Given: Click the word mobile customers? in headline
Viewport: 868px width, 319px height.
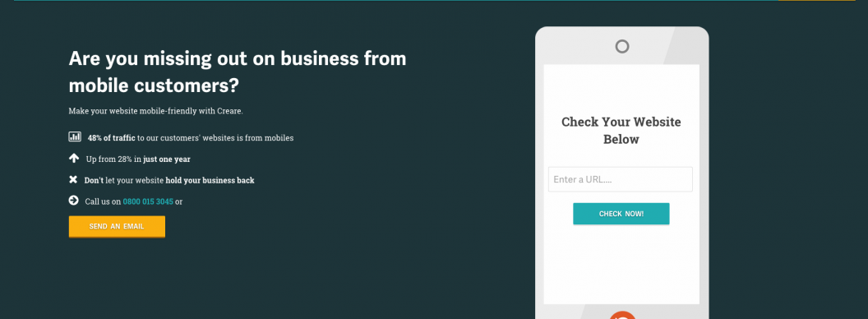Looking at the screenshot, I should click(x=154, y=86).
